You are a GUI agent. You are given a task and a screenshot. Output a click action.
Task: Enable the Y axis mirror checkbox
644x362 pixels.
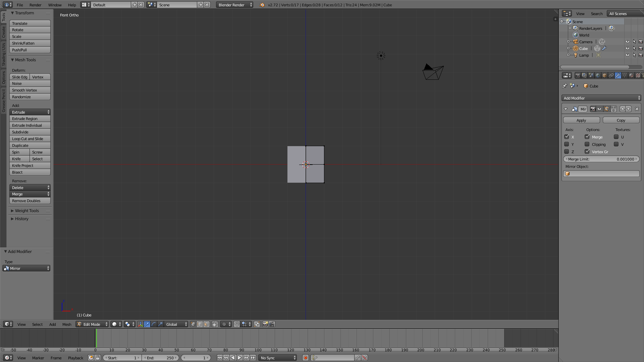(x=567, y=144)
